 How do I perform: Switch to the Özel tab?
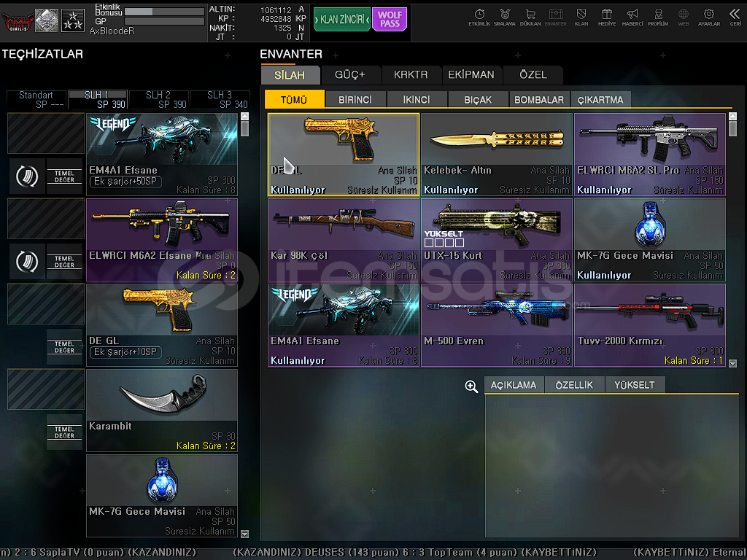[x=533, y=75]
